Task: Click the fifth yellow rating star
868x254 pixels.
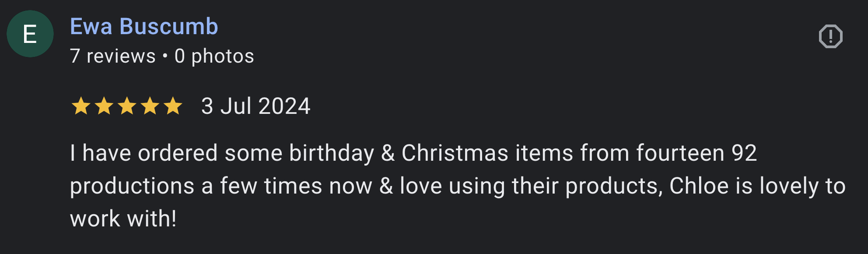Action: click(173, 106)
